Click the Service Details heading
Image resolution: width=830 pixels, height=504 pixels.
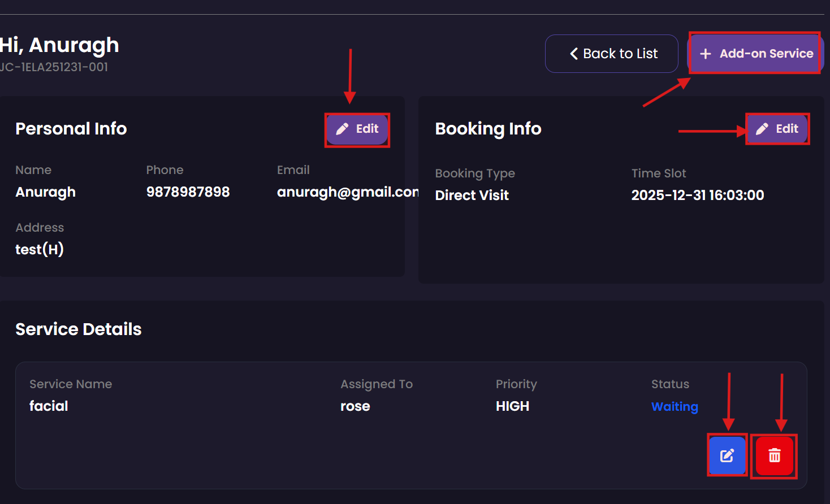79,329
